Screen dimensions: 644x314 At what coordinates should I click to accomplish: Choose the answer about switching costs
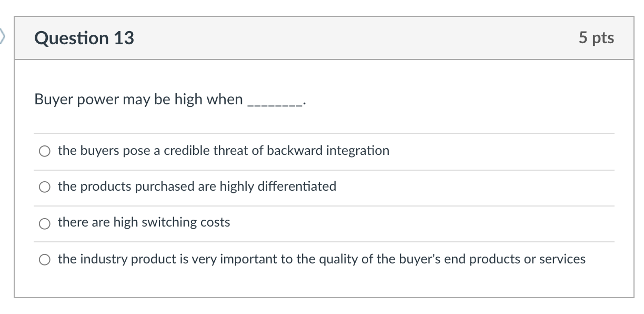143,222
